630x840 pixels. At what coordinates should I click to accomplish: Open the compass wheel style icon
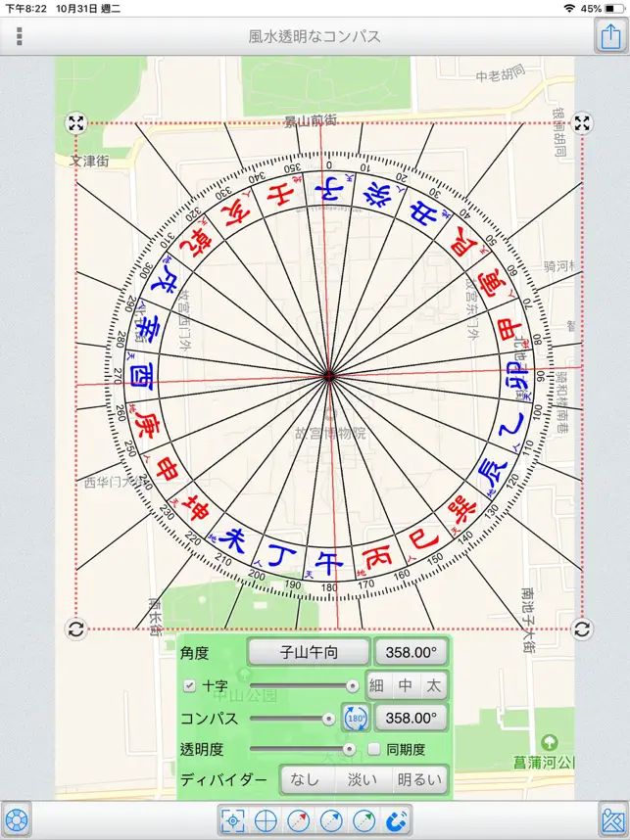click(x=17, y=820)
